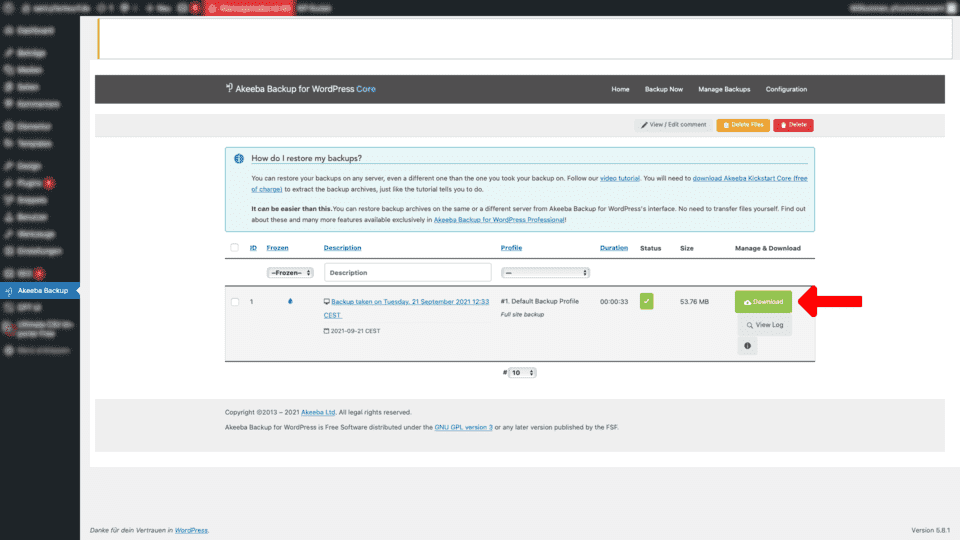Open the Akeeba Ltd footer link
The image size is (960, 540).
(x=318, y=413)
